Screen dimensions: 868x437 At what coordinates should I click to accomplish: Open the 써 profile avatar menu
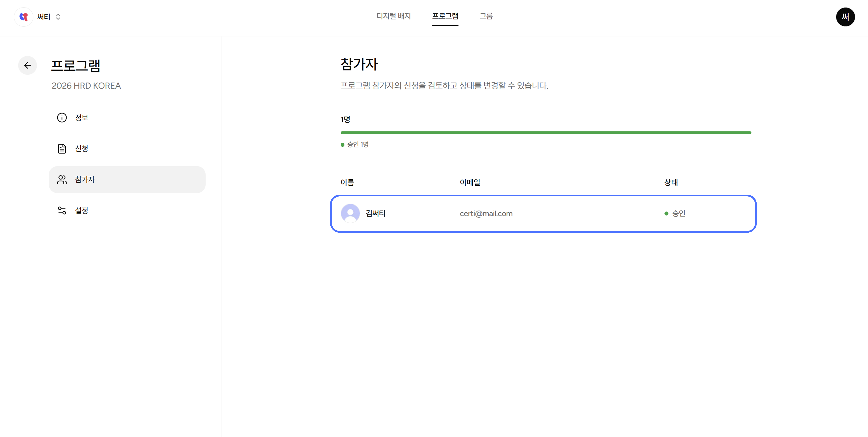[x=845, y=17]
